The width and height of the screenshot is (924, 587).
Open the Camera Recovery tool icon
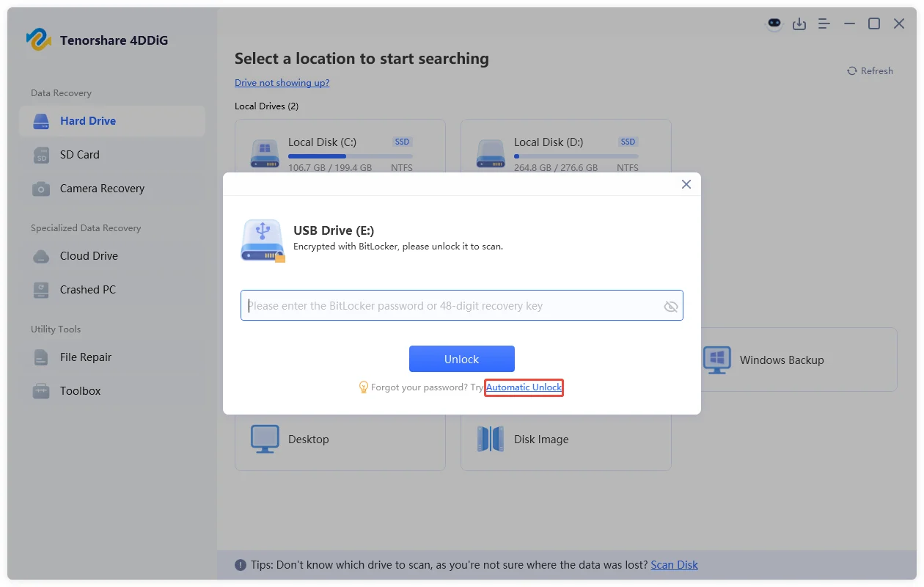pos(40,189)
